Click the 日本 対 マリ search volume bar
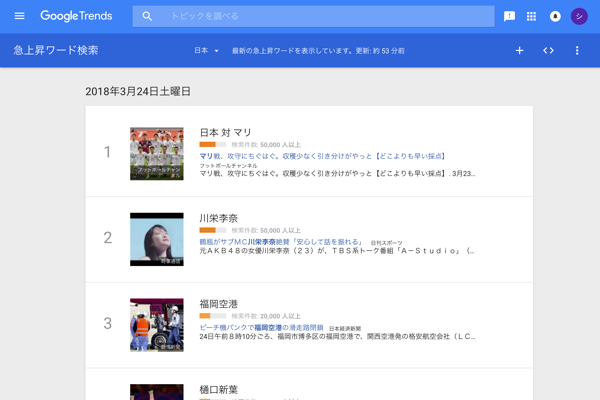The width and height of the screenshot is (600, 400). (x=212, y=145)
